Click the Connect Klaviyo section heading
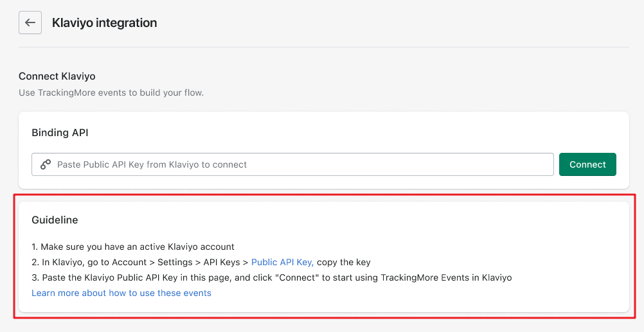 point(57,76)
